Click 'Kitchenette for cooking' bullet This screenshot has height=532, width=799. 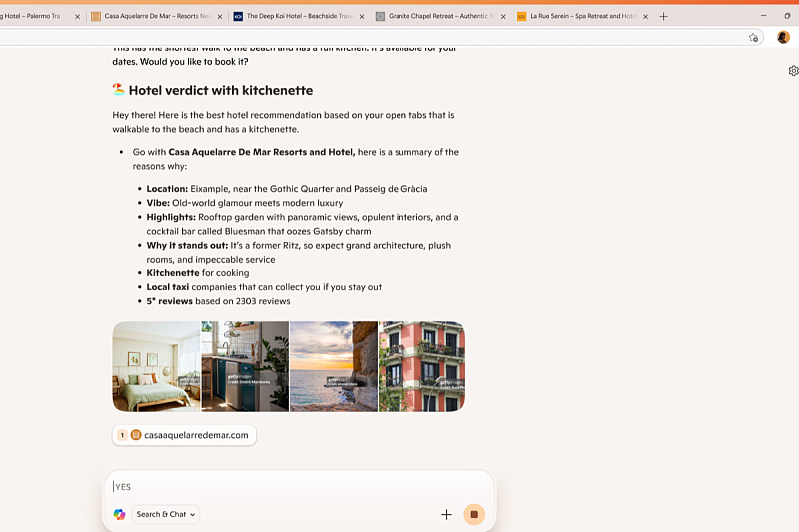pos(198,273)
